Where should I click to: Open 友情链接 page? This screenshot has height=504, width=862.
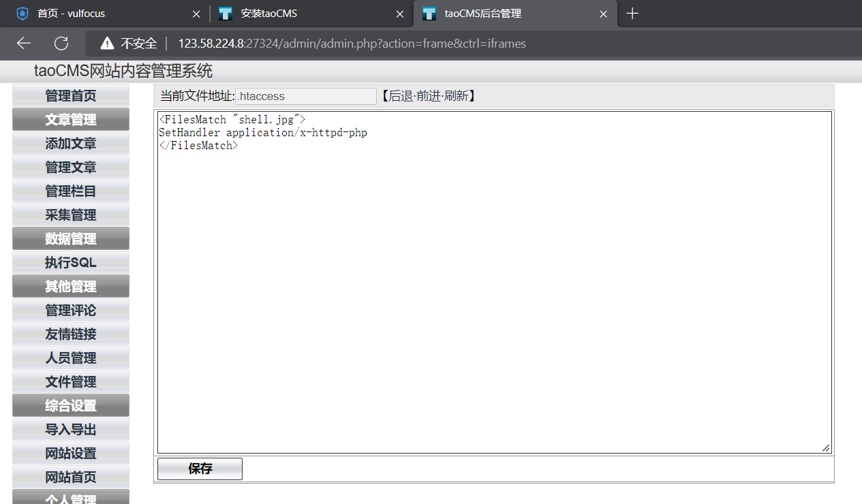pos(71,334)
